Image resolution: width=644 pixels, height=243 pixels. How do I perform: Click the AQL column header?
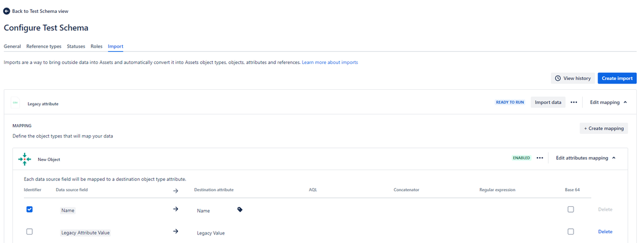[312, 190]
